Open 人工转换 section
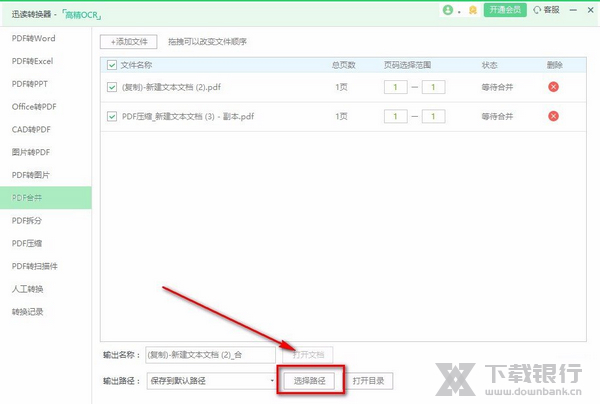This screenshot has width=600, height=404. (28, 289)
